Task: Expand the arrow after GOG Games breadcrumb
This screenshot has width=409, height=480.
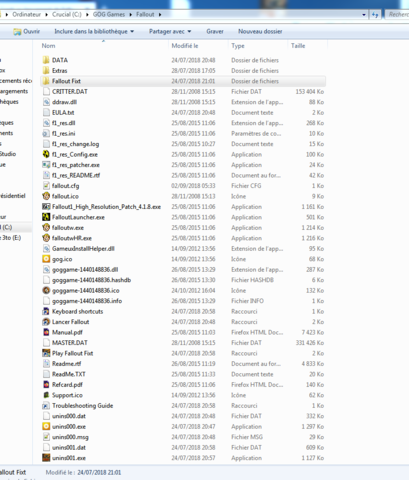Action: pyautogui.click(x=130, y=15)
